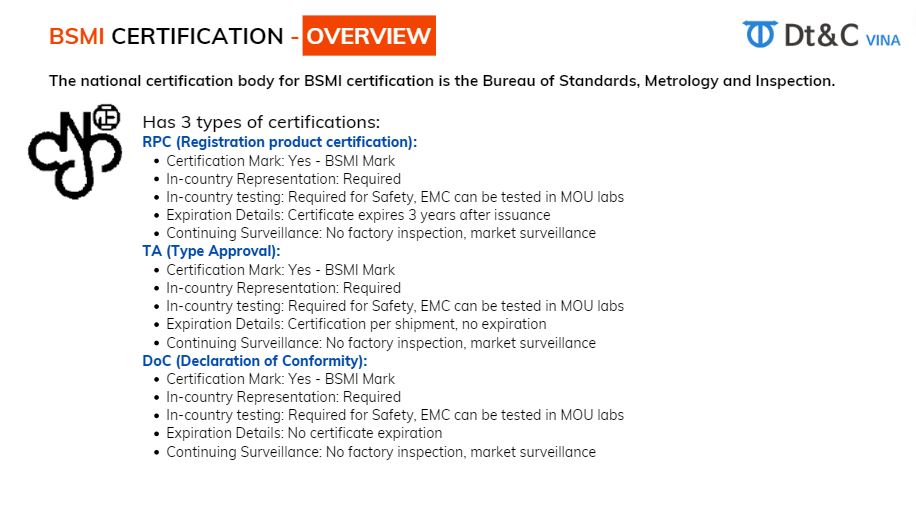Select the 'Has 3 types of certifications' line
916x508 pixels.
coord(261,122)
